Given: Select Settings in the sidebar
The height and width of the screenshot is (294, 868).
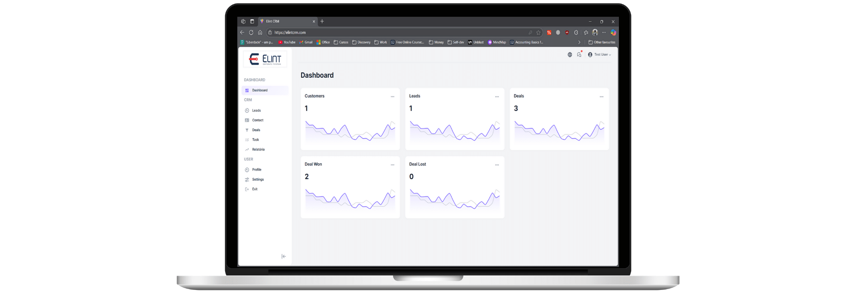Looking at the screenshot, I should 258,180.
